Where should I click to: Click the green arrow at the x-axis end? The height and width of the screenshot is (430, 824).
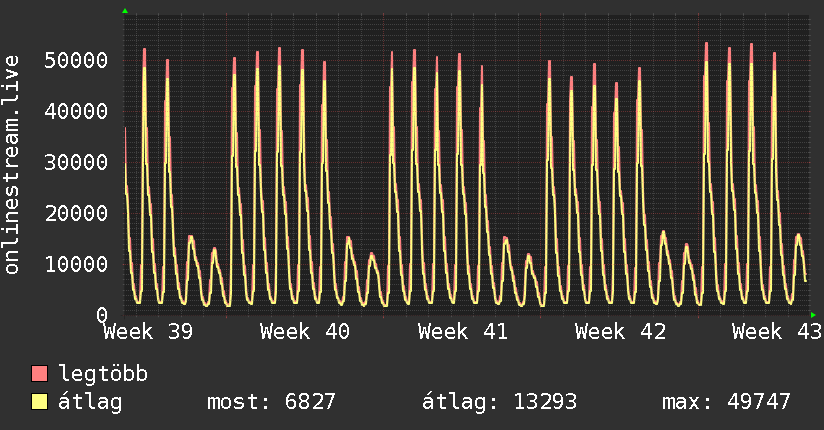pyautogui.click(x=813, y=315)
